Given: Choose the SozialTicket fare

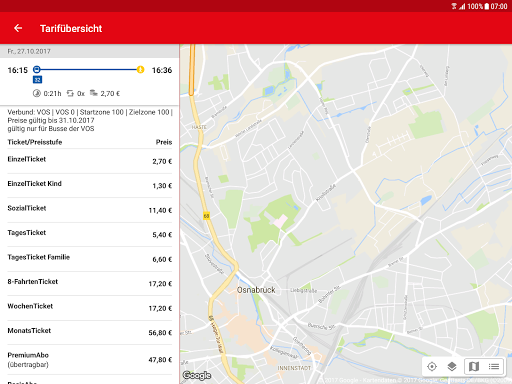Looking at the screenshot, I should (x=90, y=210).
